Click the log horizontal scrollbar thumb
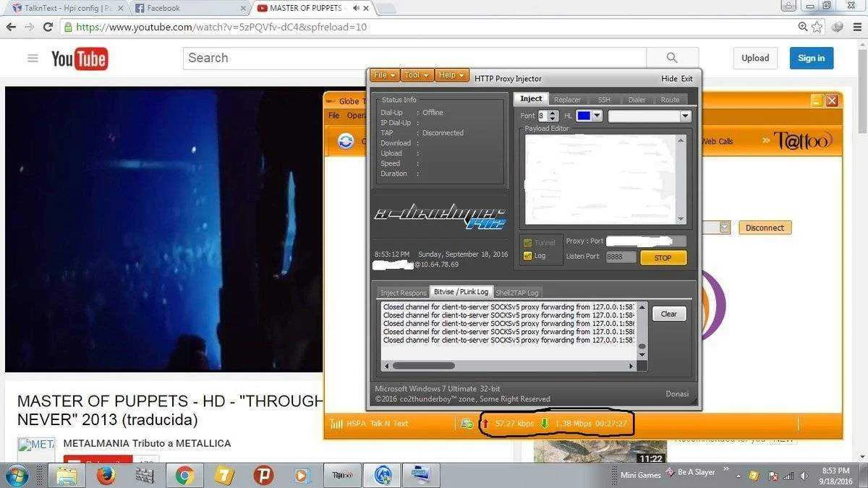868x488 pixels. [423, 366]
